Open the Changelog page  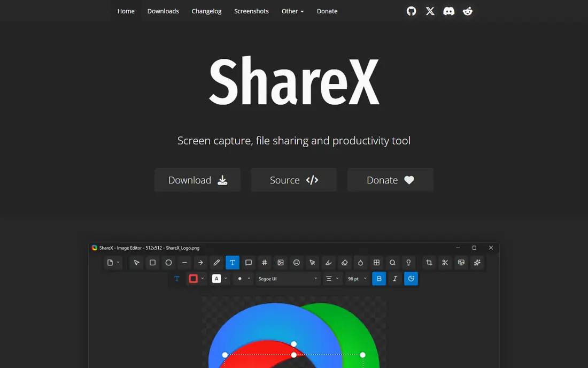click(x=207, y=11)
